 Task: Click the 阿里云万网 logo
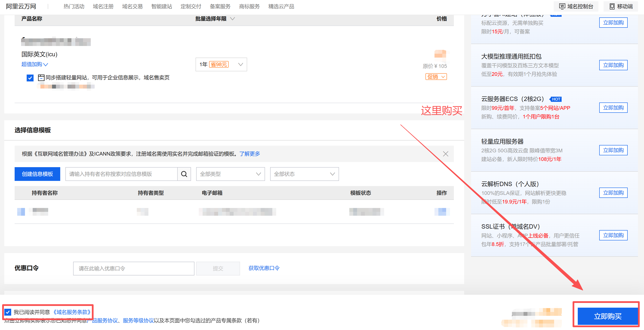point(21,6)
